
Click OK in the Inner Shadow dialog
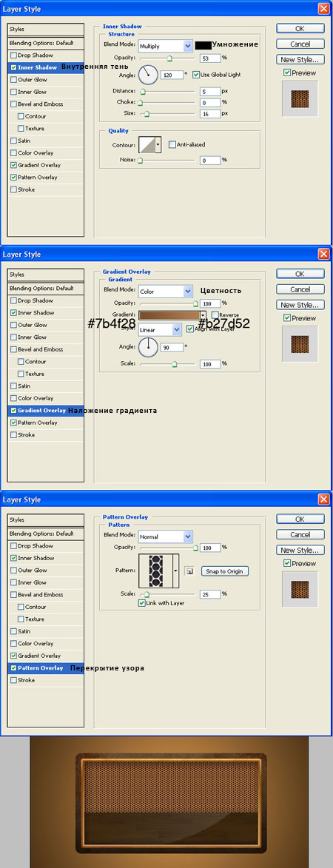300,29
